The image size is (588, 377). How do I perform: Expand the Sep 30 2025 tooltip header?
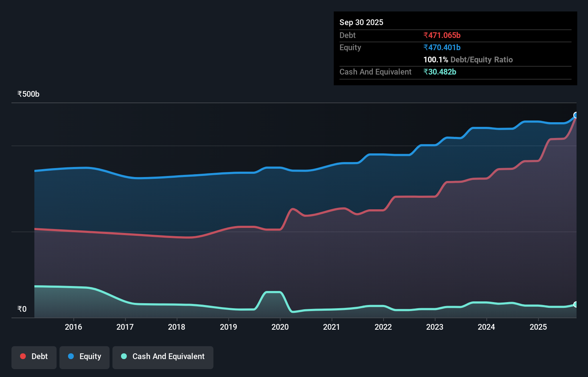coord(361,22)
